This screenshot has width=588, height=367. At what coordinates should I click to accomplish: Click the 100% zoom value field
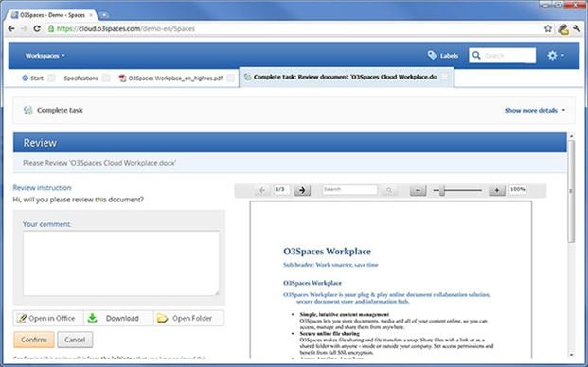coord(518,189)
